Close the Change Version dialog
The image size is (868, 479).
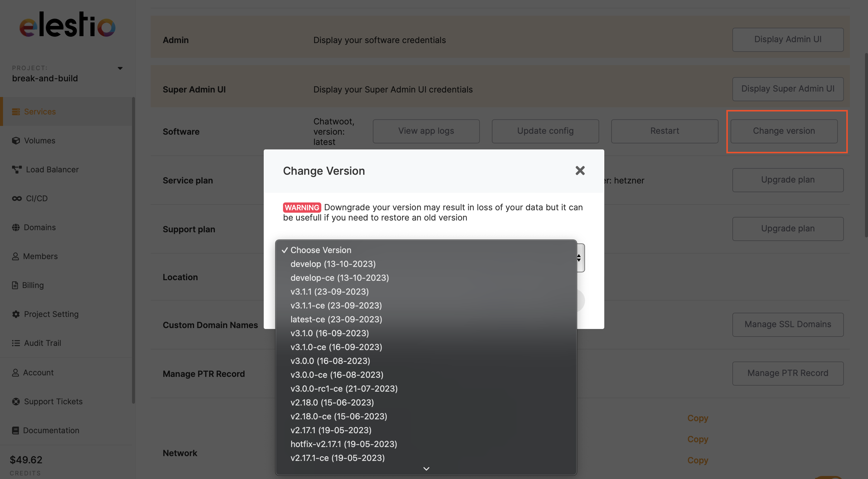[x=580, y=171]
